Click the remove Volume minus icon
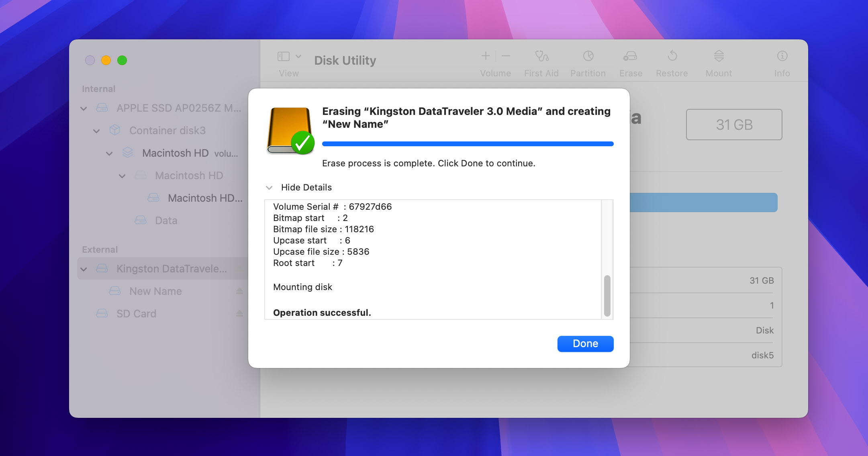The width and height of the screenshot is (868, 456). coord(506,56)
